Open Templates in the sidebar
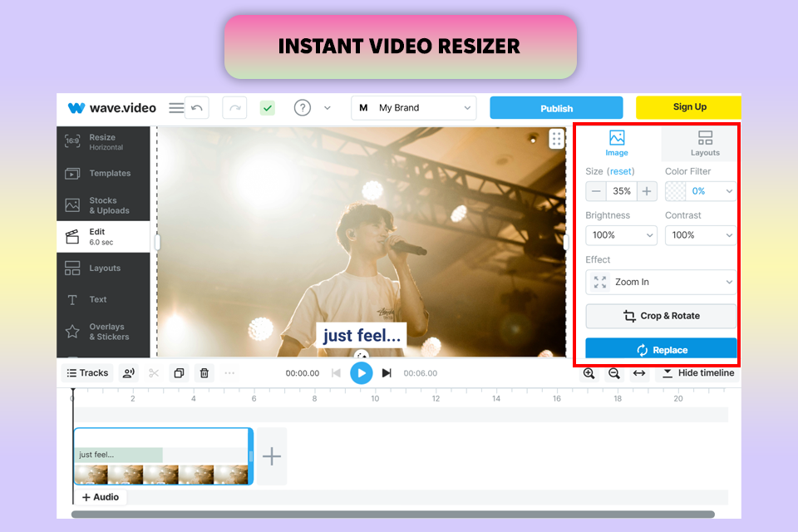The height and width of the screenshot is (532, 798). pyautogui.click(x=103, y=173)
